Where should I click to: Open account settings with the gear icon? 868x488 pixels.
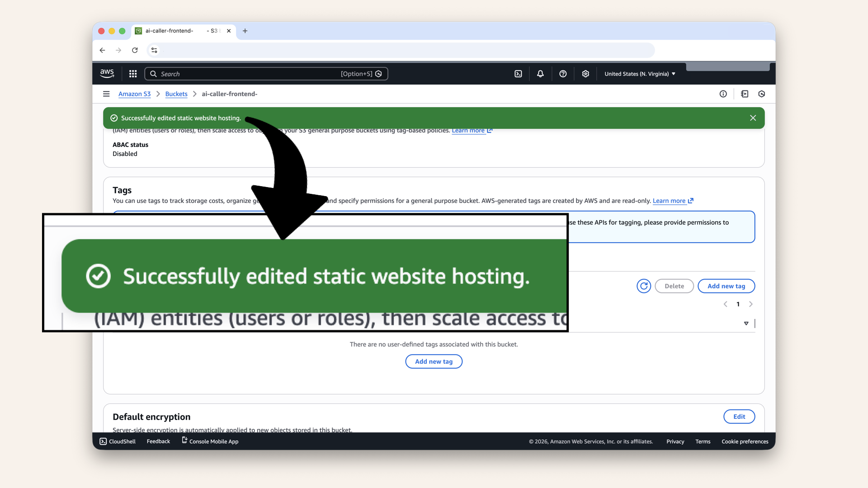point(585,74)
